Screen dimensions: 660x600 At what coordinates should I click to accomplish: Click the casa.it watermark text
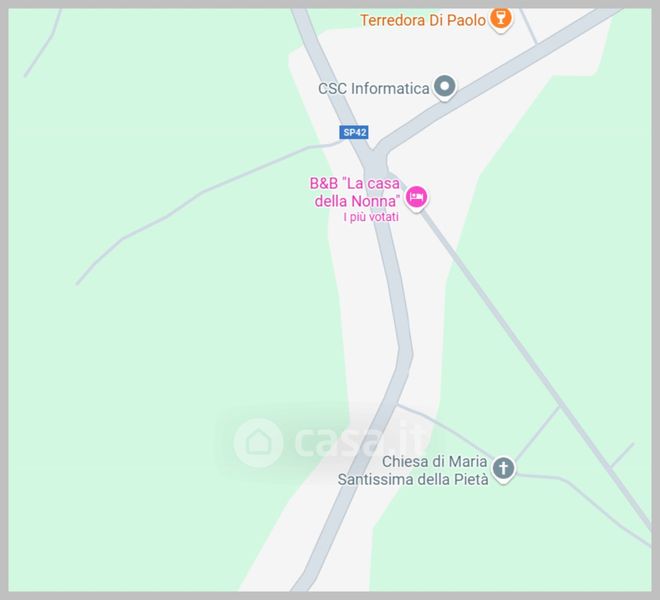(362, 441)
